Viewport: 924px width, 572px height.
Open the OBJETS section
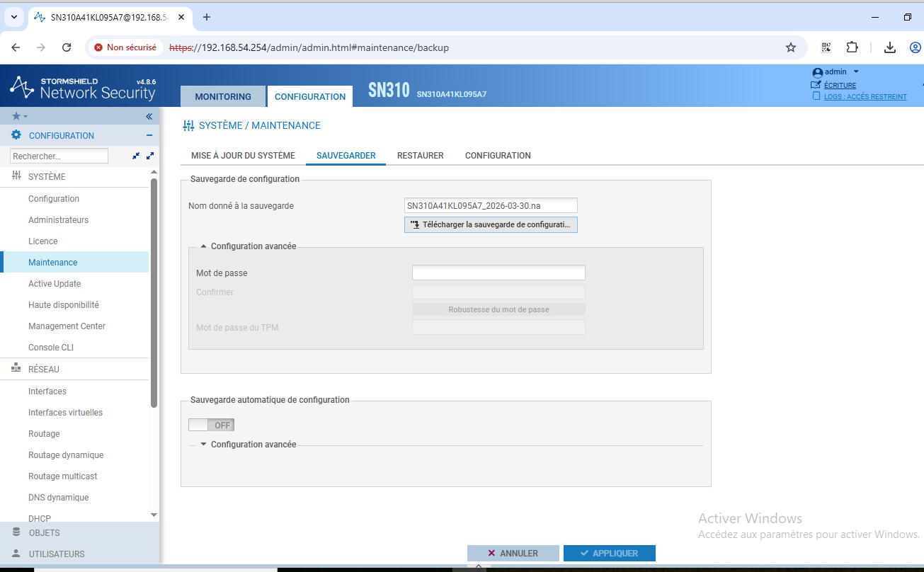tap(42, 532)
